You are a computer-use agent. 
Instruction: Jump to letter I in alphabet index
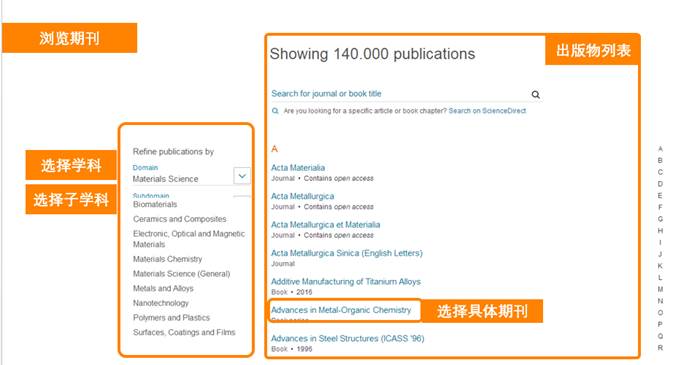click(x=660, y=242)
